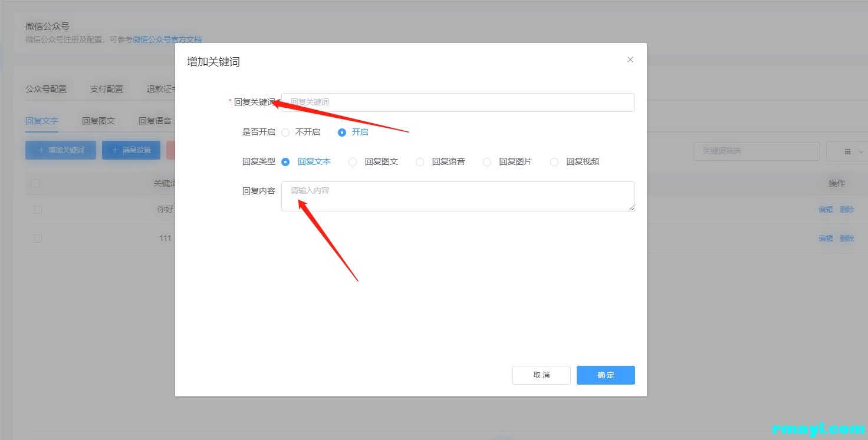
Task: Click the 取消 button
Action: coord(541,375)
